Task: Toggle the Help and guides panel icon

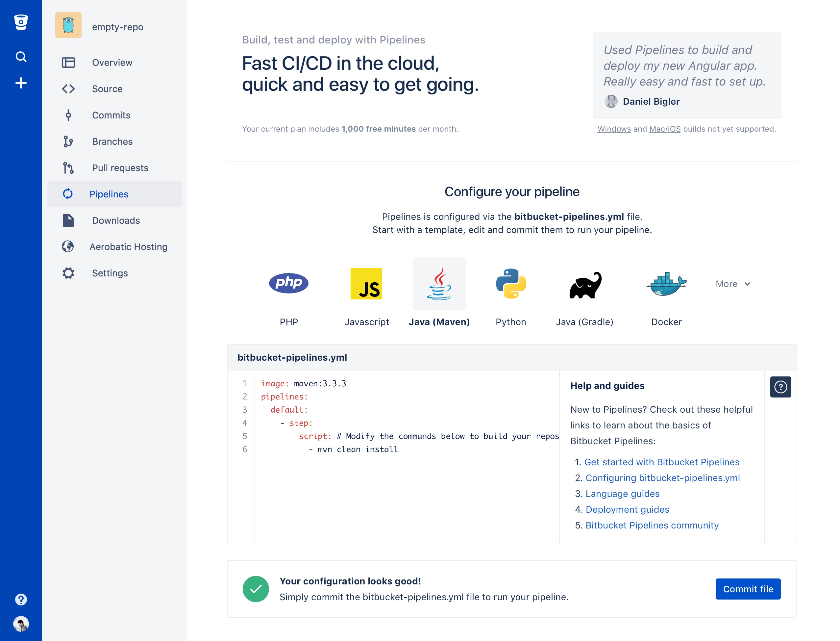Action: pos(780,387)
